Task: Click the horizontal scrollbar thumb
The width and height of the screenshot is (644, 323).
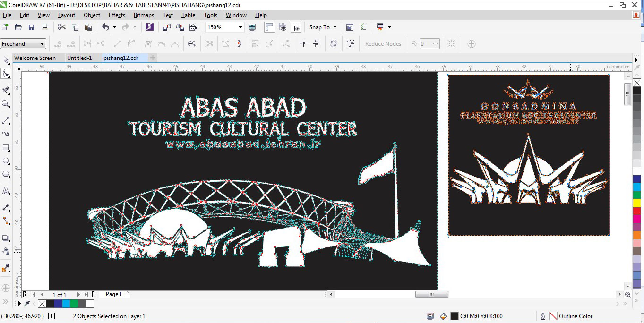Action: [432, 294]
